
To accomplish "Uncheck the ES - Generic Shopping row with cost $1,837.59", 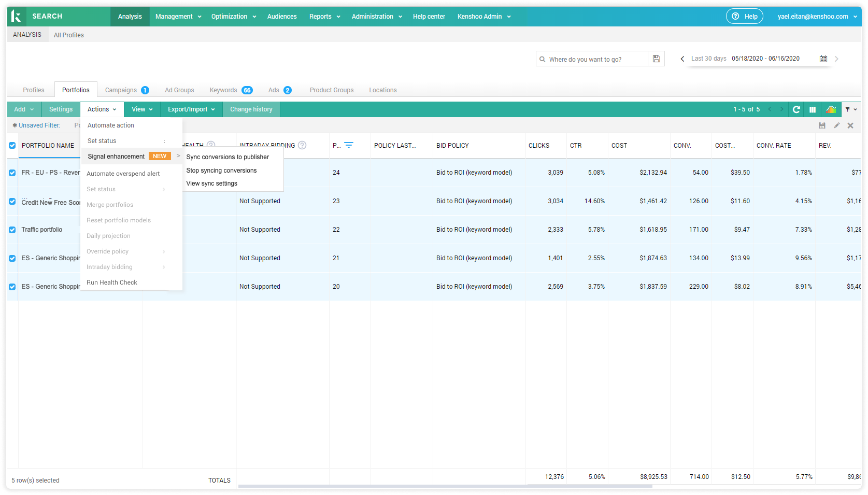I will tap(12, 287).
